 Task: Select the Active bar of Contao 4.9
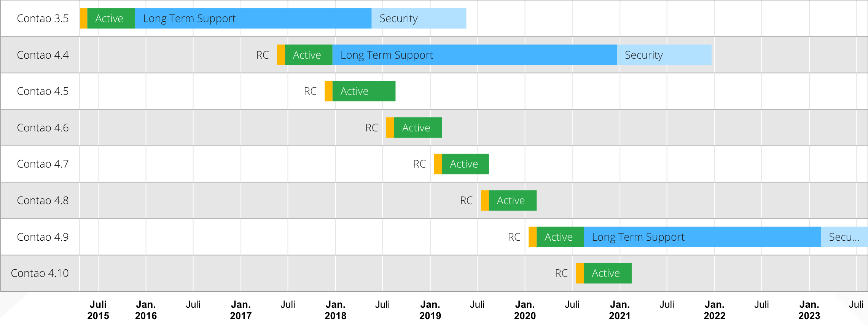560,237
